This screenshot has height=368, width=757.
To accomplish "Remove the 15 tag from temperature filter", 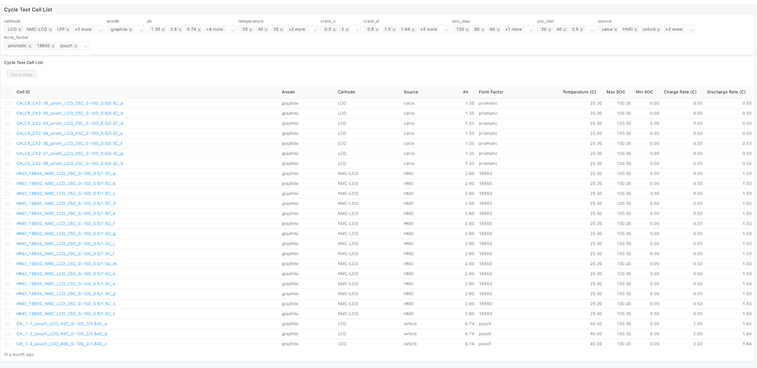I will coord(281,29).
